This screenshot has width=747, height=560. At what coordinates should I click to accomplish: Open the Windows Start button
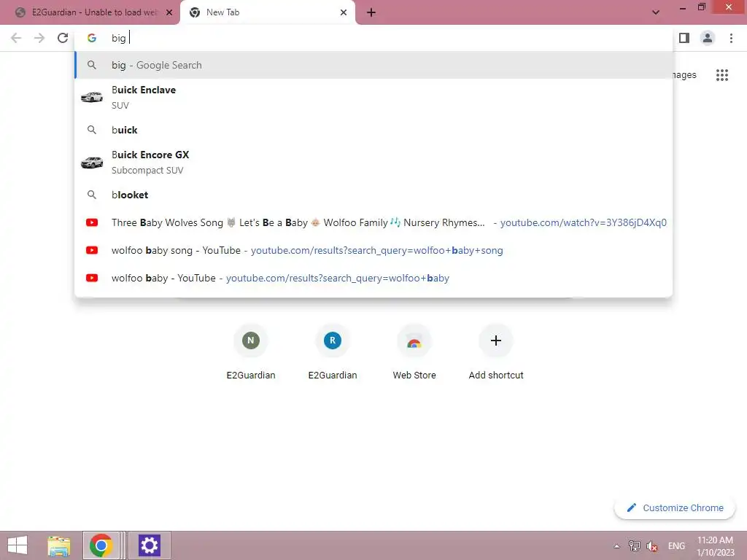(x=18, y=545)
